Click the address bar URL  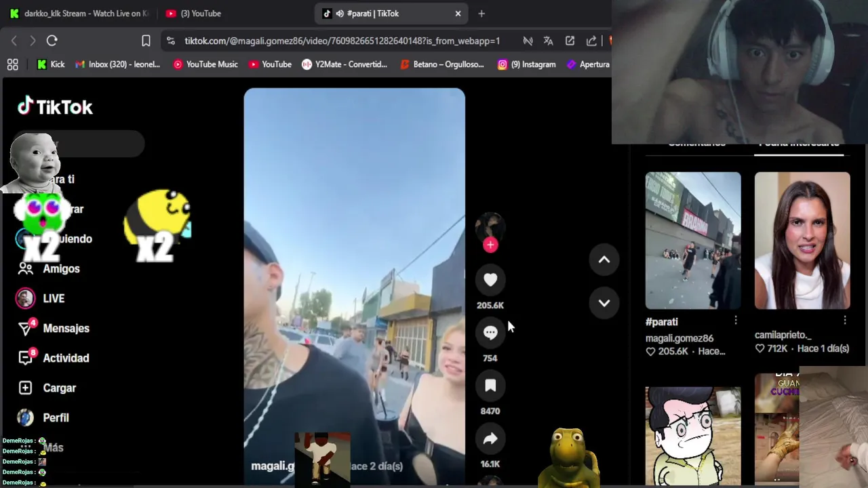342,41
